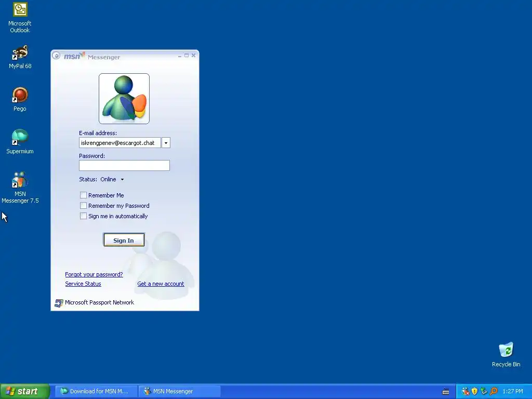Click the Microsoft Passport Network text
Image resolution: width=532 pixels, height=399 pixels.
click(x=99, y=302)
